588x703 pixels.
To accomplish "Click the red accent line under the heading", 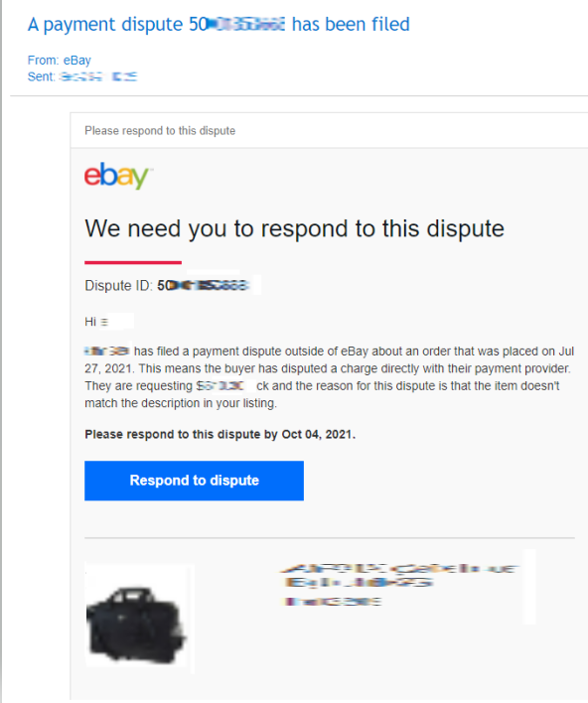I will point(133,262).
